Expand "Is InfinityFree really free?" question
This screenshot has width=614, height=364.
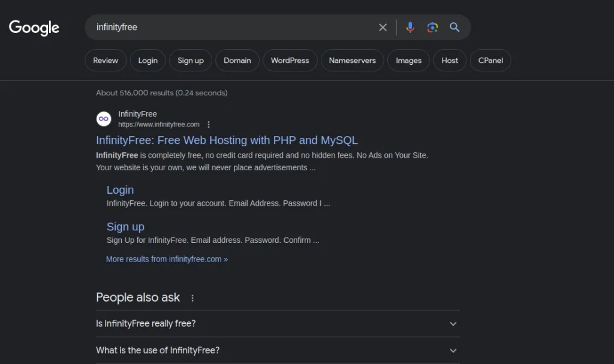click(278, 324)
